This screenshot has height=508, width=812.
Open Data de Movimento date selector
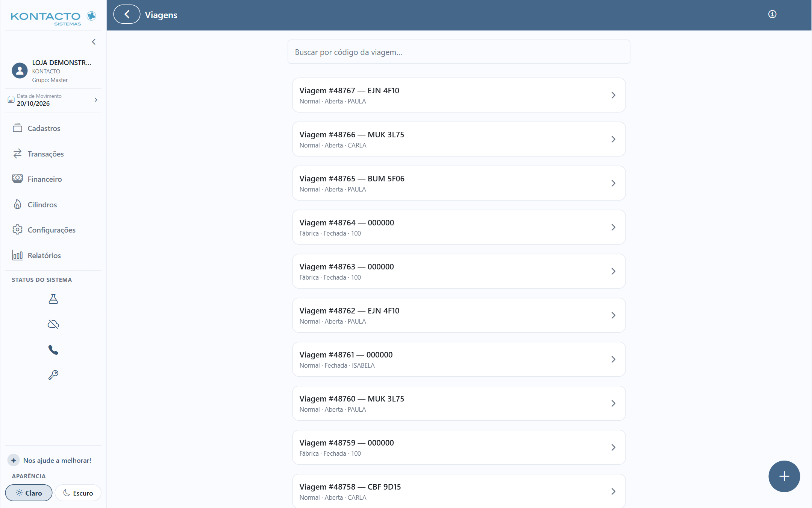pyautogui.click(x=53, y=100)
